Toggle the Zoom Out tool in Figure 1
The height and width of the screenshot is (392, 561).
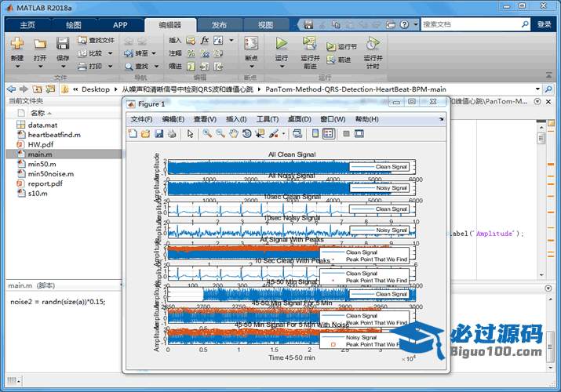coord(220,133)
